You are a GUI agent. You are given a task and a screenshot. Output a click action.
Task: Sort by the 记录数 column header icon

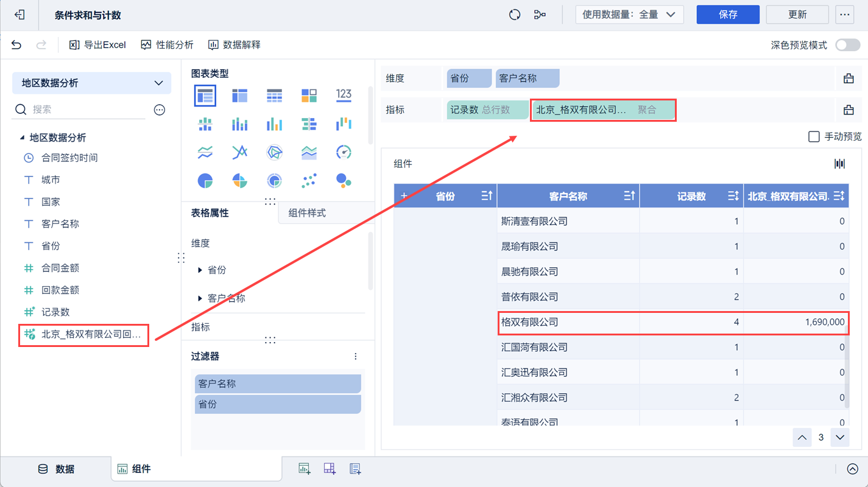pyautogui.click(x=733, y=196)
